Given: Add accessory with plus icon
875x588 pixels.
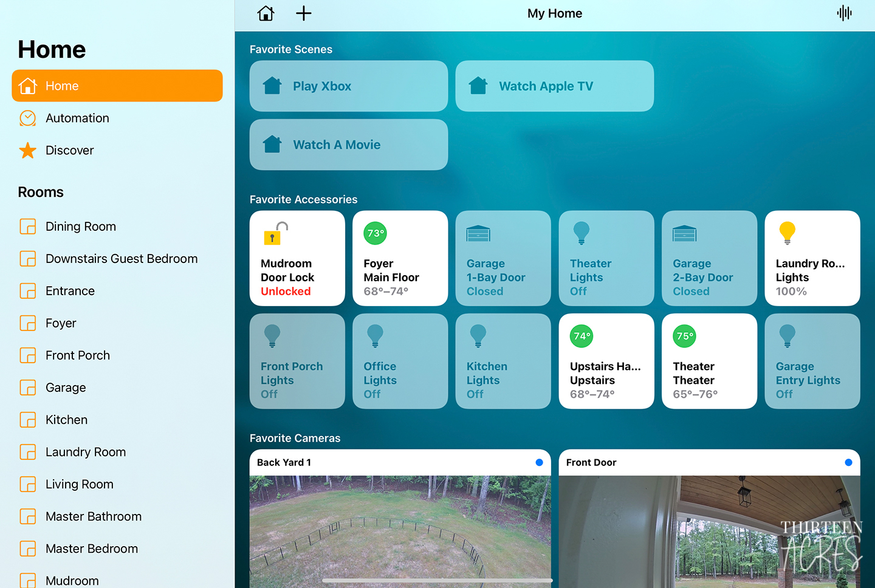Looking at the screenshot, I should tap(304, 13).
